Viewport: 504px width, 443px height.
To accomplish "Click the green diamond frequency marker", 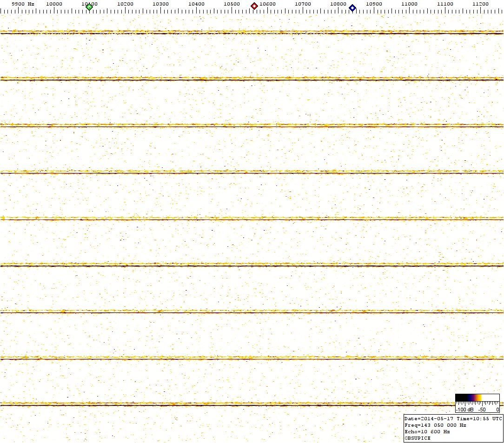I will click(x=89, y=7).
